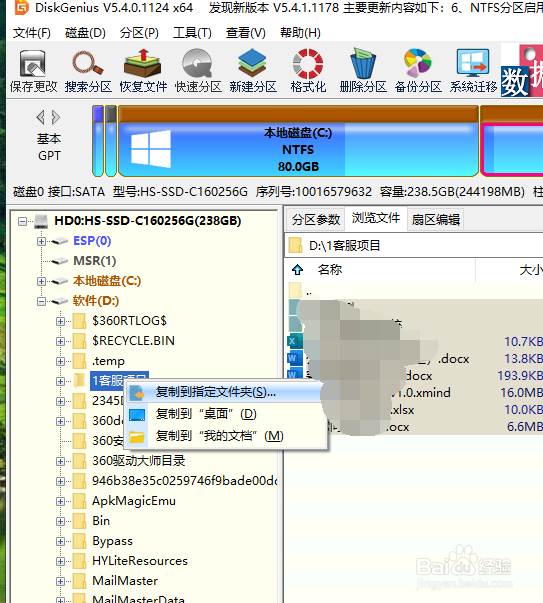Image resolution: width=543 pixels, height=603 pixels.
Task: Start System Migration (系统迁移) tool
Action: (473, 71)
